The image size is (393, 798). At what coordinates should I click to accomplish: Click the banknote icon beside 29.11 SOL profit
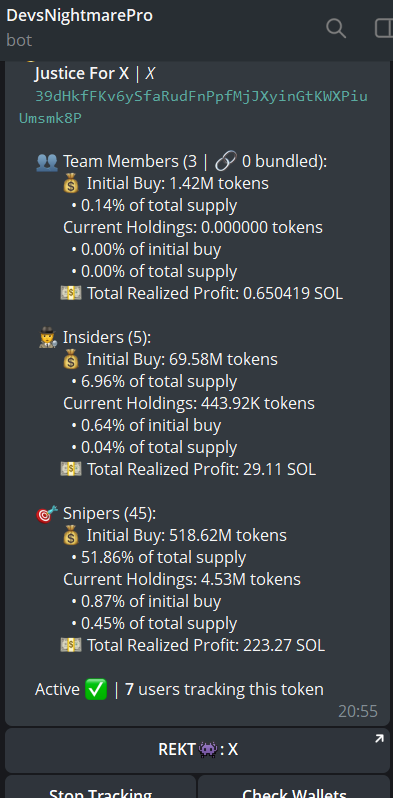click(71, 469)
